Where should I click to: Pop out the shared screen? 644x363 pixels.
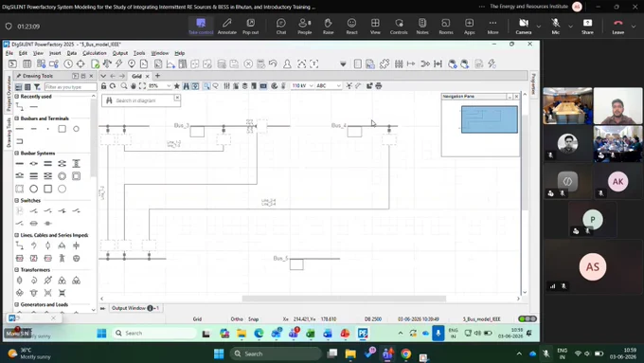pyautogui.click(x=251, y=27)
